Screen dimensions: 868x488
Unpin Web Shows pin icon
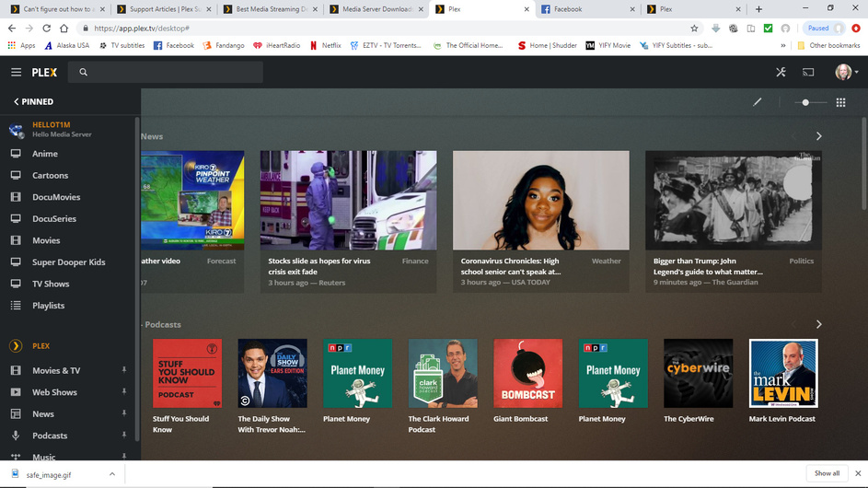(x=123, y=391)
